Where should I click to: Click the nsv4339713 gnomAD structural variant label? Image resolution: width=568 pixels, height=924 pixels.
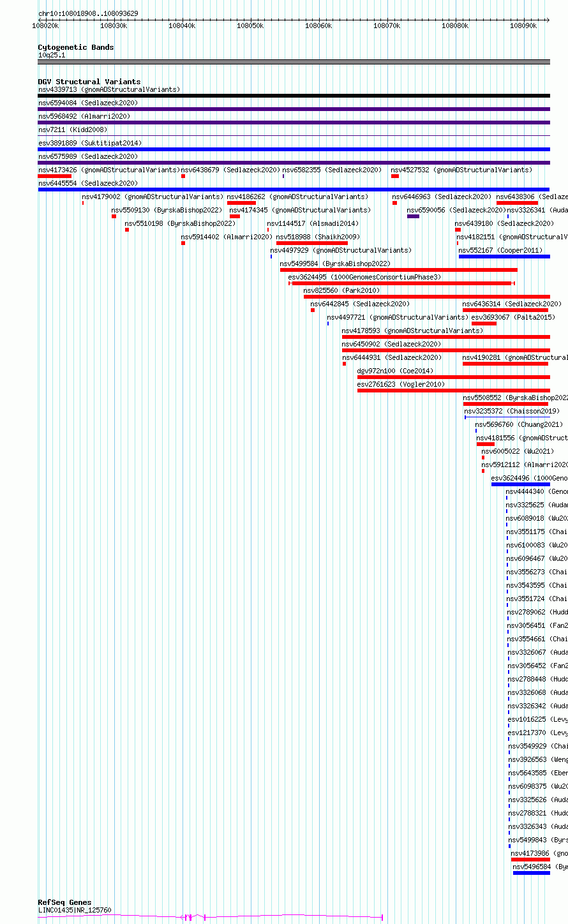(109, 89)
